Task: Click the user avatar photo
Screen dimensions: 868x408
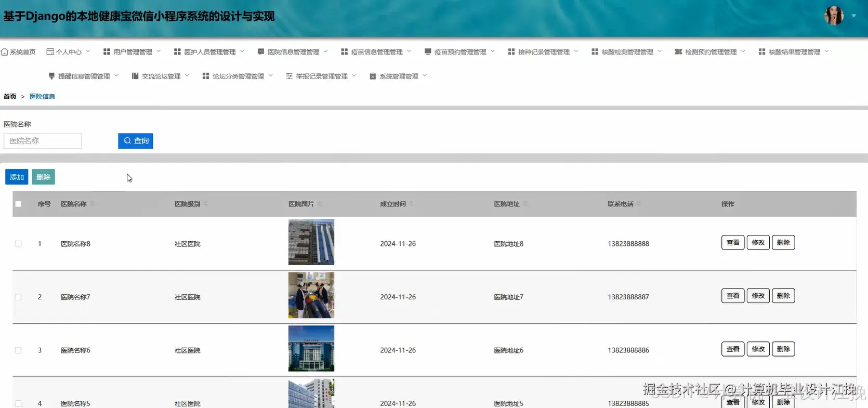Action: coord(834,16)
